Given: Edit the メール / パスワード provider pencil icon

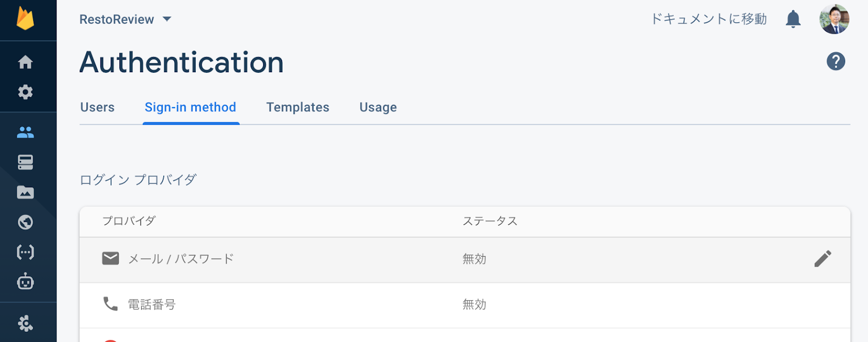Looking at the screenshot, I should (822, 259).
